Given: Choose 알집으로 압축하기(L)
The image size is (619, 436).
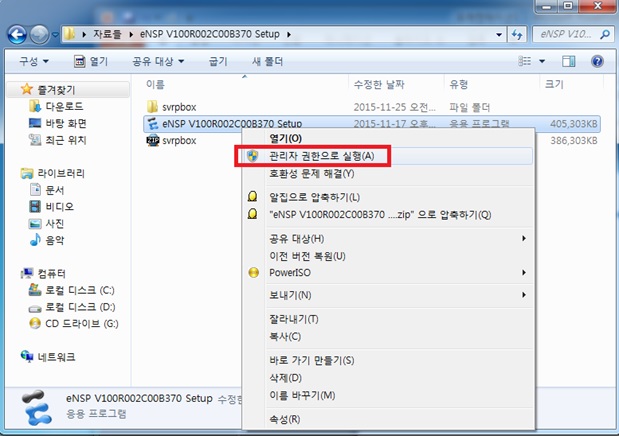Looking at the screenshot, I should (388, 197).
